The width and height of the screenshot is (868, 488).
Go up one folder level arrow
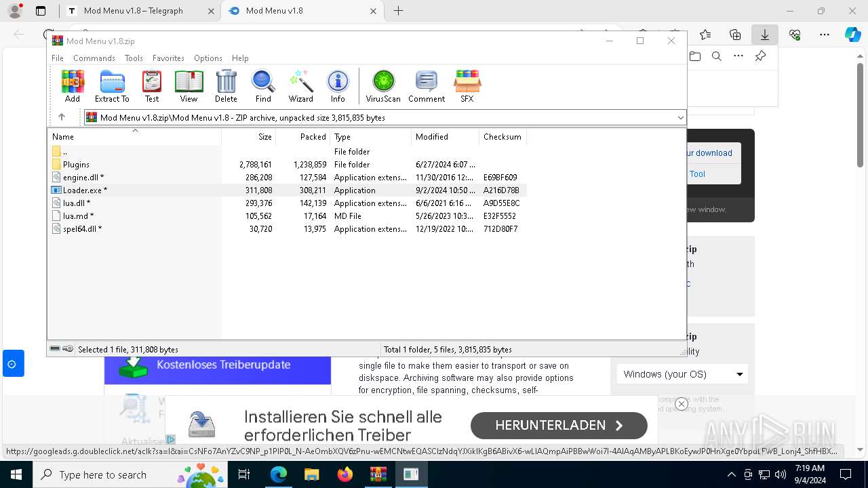tap(62, 117)
